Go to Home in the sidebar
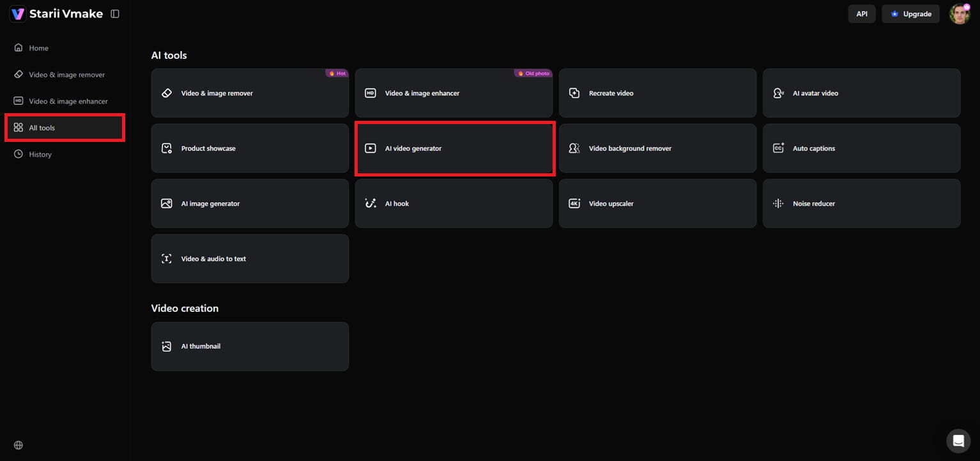The height and width of the screenshot is (461, 980). [65, 48]
